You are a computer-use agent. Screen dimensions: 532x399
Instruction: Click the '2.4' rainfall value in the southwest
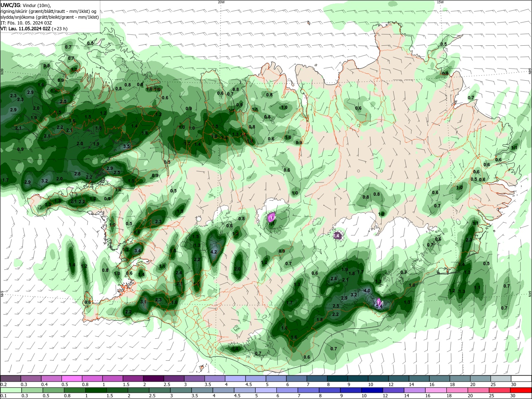coord(179,273)
